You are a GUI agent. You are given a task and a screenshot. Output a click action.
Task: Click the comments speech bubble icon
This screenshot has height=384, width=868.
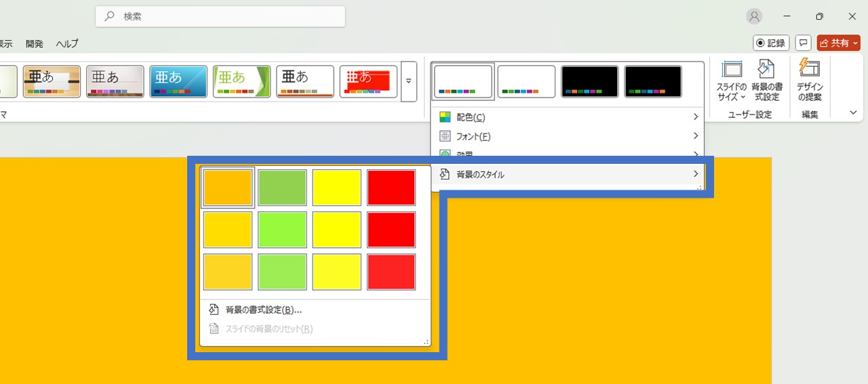point(803,43)
